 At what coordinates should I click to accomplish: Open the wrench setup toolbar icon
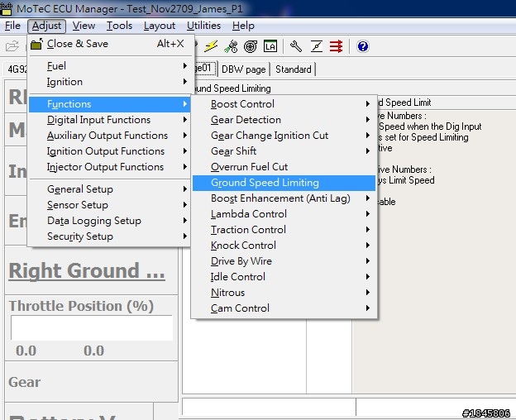296,46
